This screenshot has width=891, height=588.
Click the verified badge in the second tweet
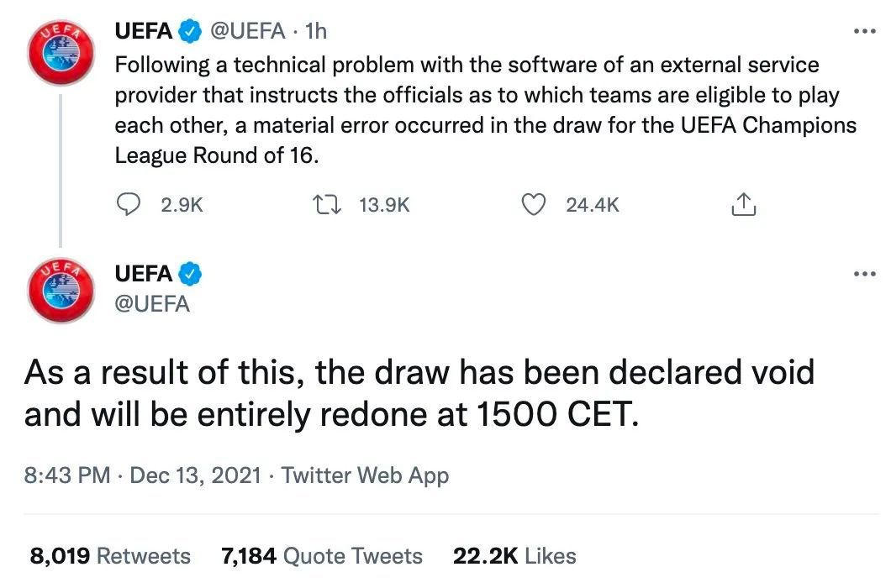[x=191, y=274]
